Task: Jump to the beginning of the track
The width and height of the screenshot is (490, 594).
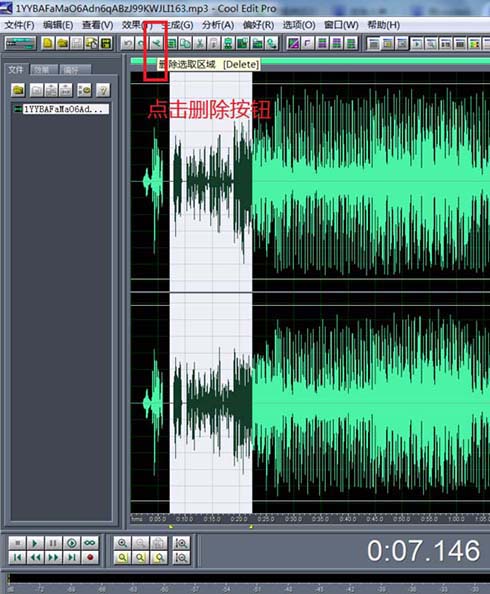Action: click(x=17, y=557)
